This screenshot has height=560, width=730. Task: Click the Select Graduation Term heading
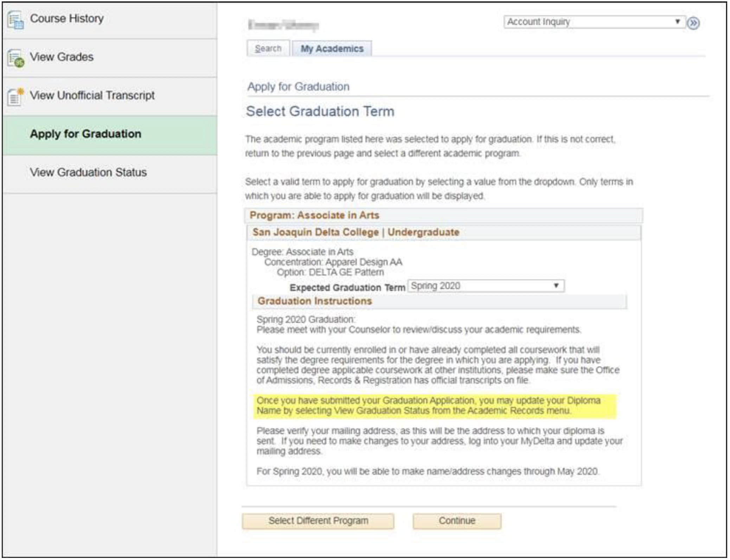320,112
